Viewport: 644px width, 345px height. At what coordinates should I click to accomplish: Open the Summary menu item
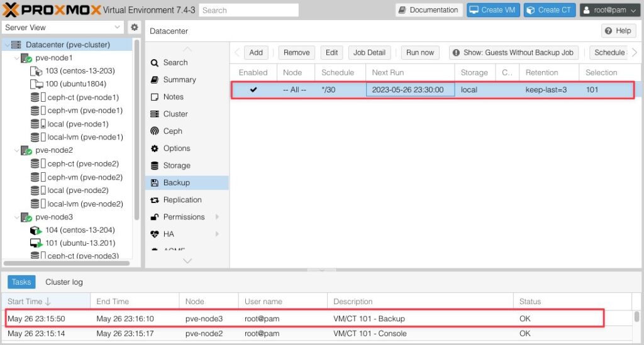pos(187,80)
